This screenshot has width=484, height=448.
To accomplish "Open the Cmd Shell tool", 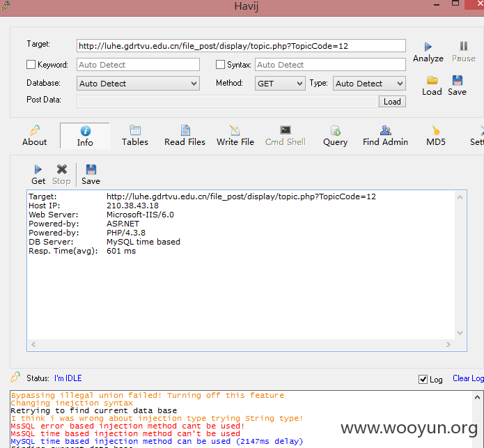I will tap(286, 136).
